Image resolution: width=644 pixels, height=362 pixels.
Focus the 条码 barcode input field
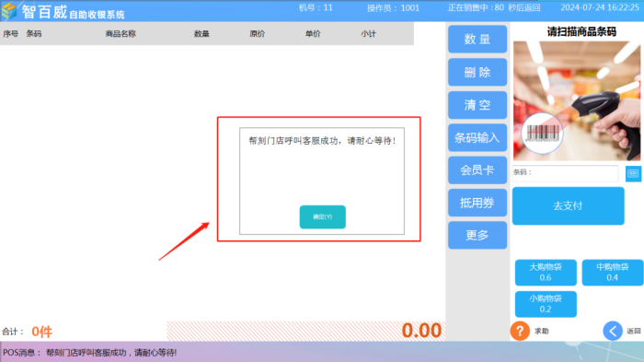565,173
